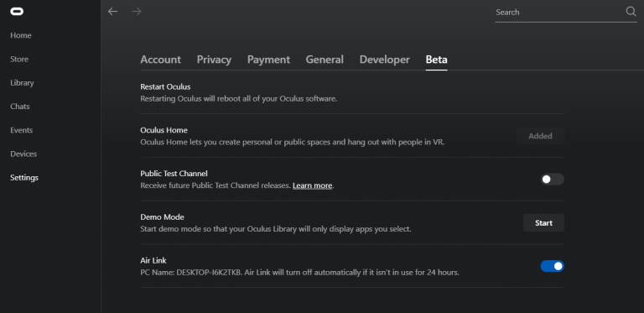
Task: Toggle the Public Test Channel switch
Action: (x=552, y=180)
